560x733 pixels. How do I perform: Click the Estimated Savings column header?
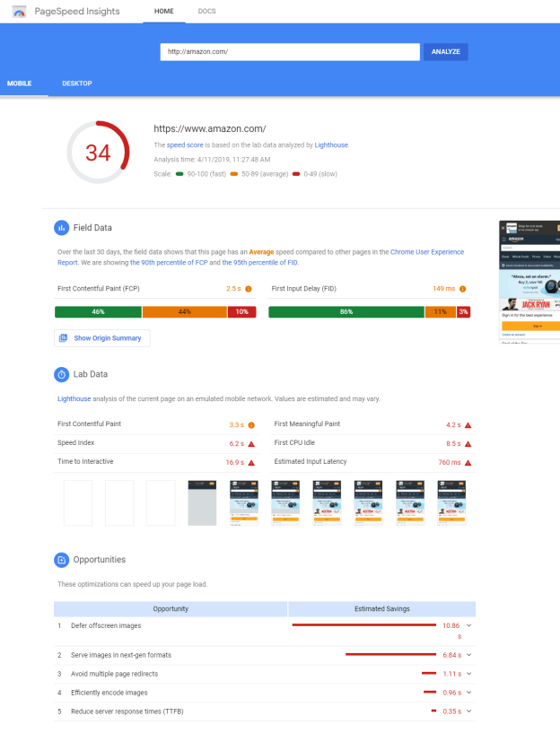(382, 608)
